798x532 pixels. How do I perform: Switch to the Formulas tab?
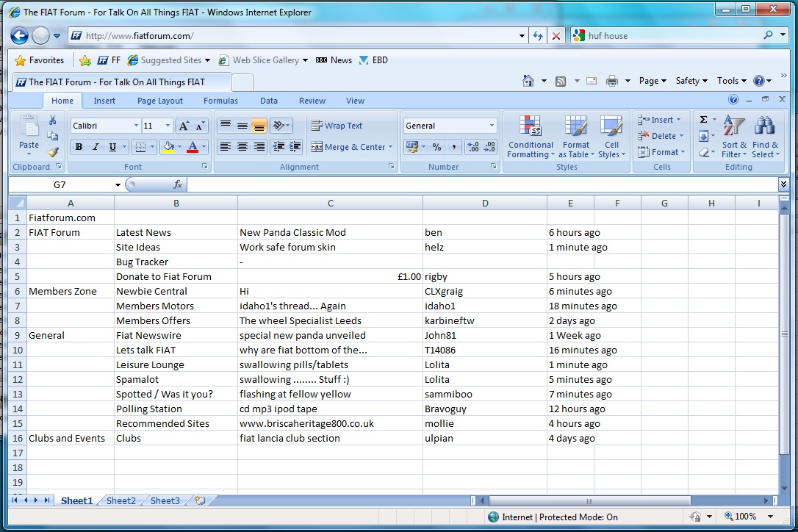pyautogui.click(x=220, y=101)
